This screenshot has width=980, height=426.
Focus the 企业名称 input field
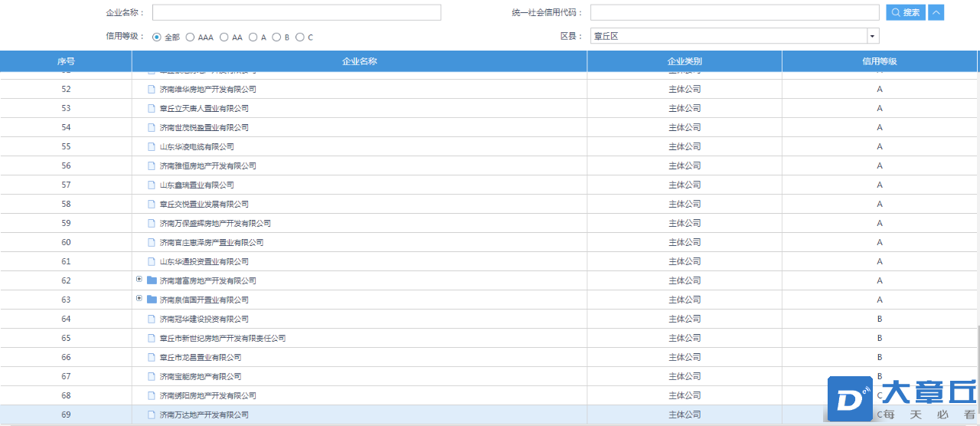tap(296, 12)
